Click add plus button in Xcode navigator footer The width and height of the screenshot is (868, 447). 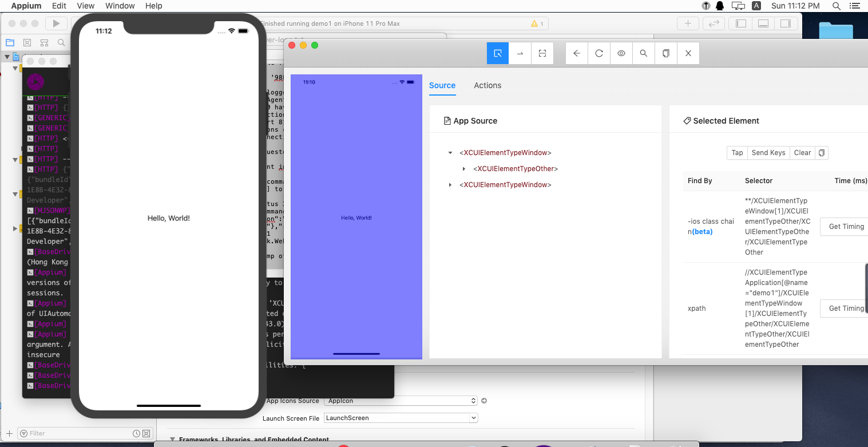9,433
